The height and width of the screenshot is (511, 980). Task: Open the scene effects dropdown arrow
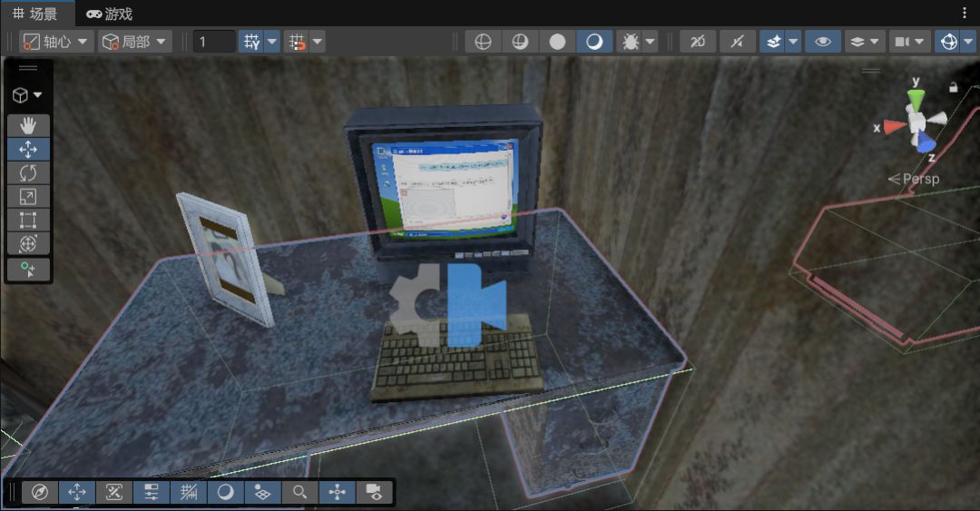(x=794, y=42)
